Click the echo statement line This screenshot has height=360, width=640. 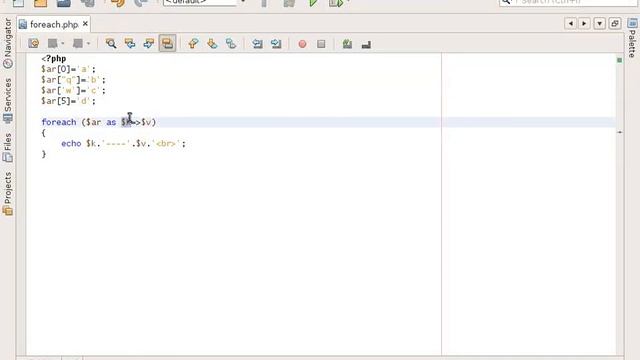click(x=123, y=144)
